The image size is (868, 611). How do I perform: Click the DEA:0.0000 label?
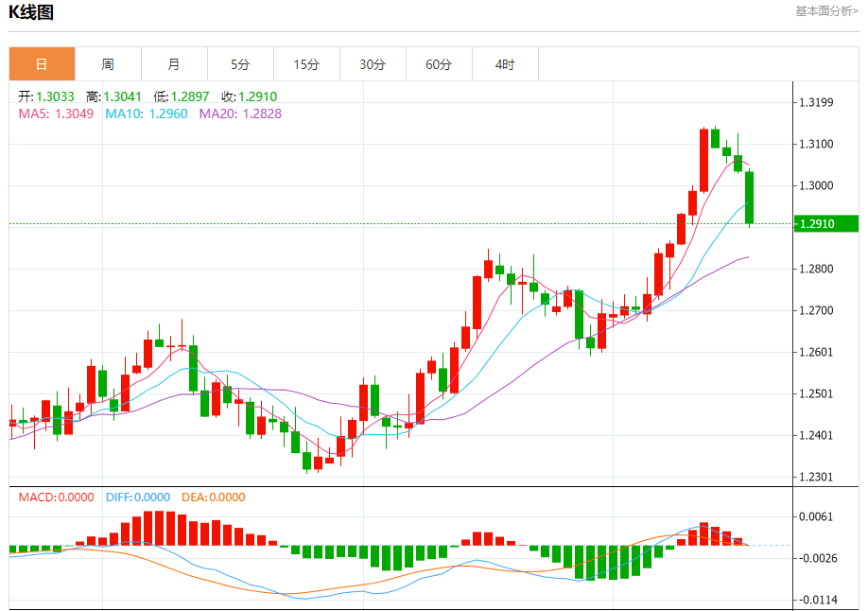(x=214, y=497)
